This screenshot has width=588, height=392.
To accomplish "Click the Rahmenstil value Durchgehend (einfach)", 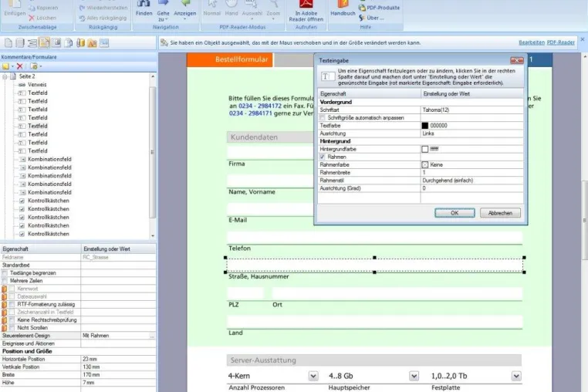I will coord(448,181).
